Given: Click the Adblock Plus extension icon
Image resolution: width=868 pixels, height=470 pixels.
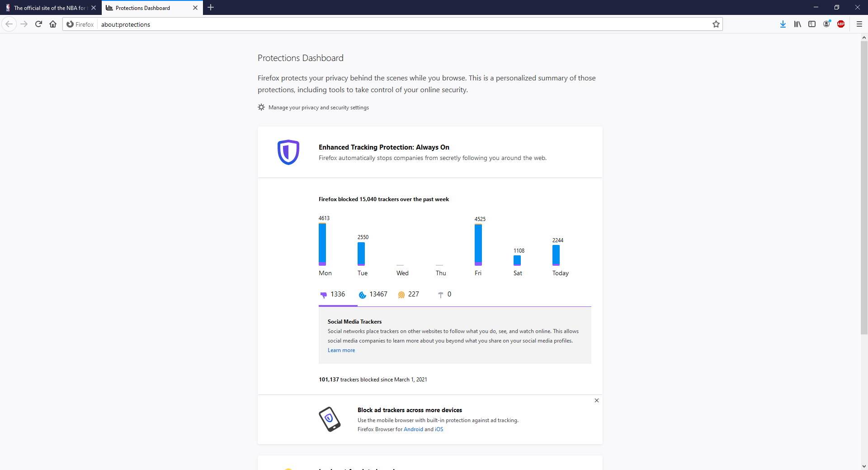Looking at the screenshot, I should click(x=841, y=24).
